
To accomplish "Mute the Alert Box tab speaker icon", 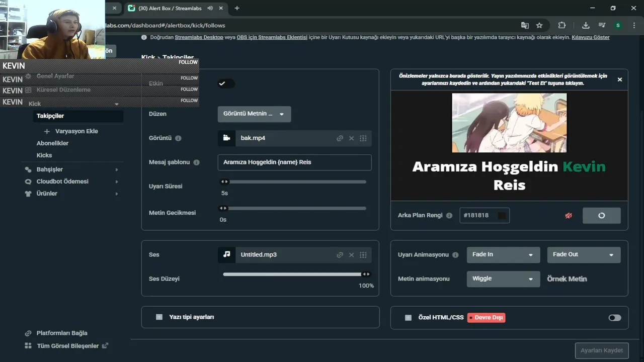I will 210,8.
